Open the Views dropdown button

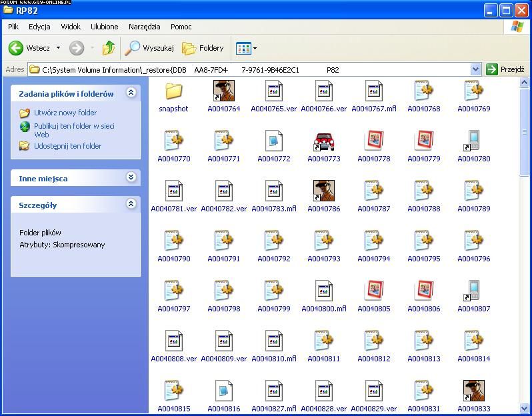tap(246, 48)
